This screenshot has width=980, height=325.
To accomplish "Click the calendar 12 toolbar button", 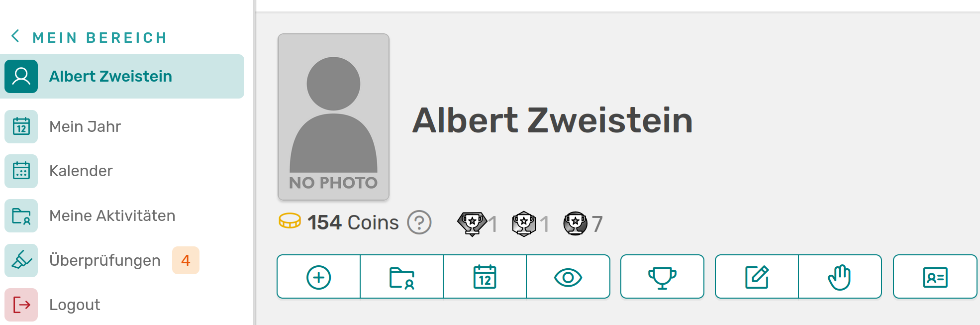I will (x=485, y=277).
